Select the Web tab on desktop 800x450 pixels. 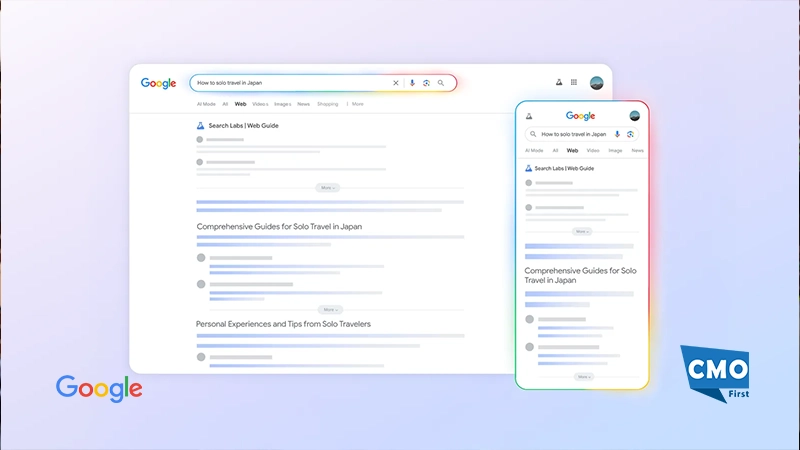click(240, 104)
